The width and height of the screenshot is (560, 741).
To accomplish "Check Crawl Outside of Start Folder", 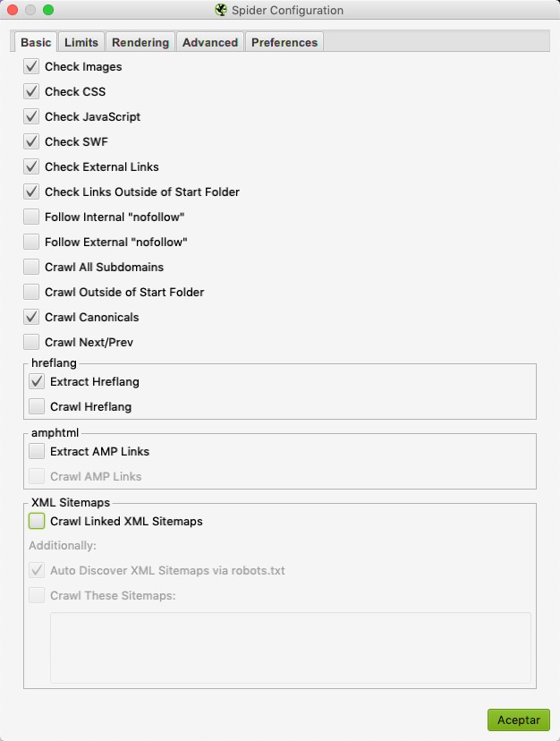I will point(31,292).
